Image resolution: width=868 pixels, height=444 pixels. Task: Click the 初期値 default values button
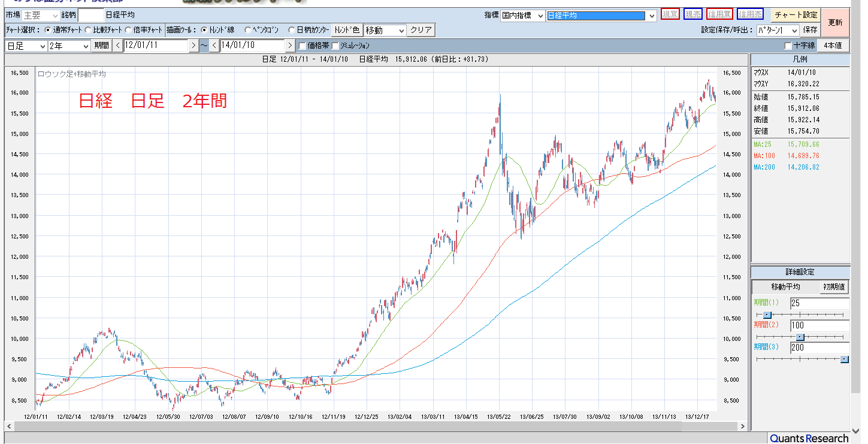click(834, 287)
